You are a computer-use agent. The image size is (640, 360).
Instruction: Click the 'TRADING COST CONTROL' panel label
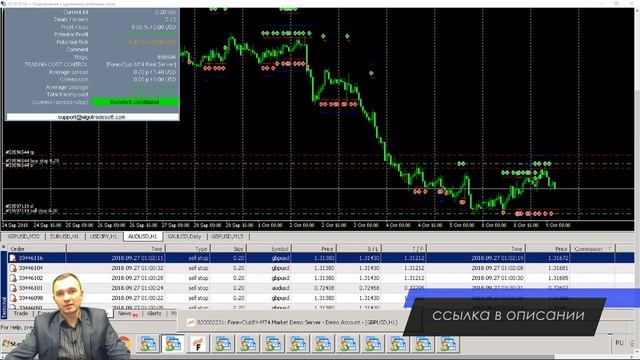click(x=56, y=64)
